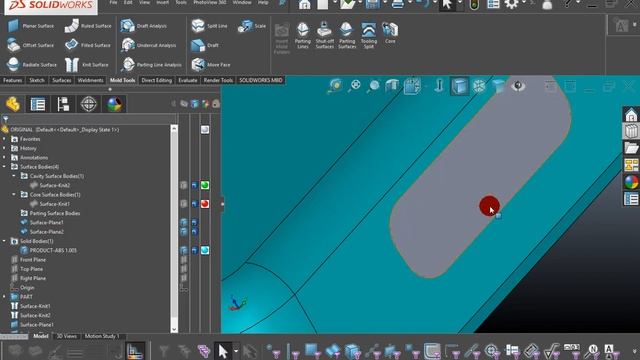This screenshot has width=640, height=360.
Task: Toggle display mode of PRODUCT-ABS 1.005 row
Action: [195, 250]
